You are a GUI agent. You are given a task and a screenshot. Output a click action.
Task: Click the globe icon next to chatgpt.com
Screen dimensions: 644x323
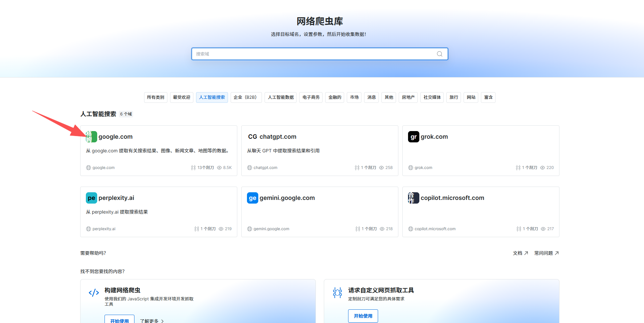click(x=249, y=167)
